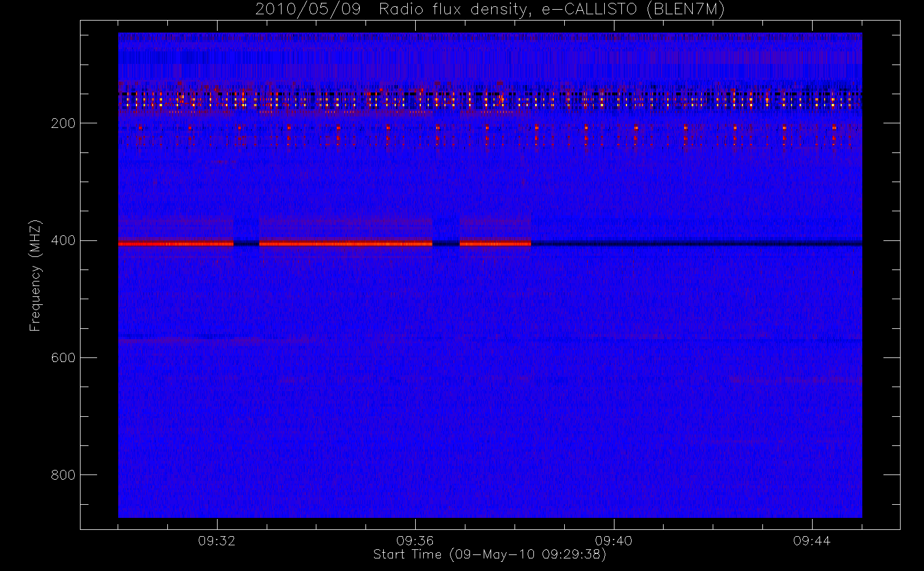Click the 09:32 time tick label
This screenshot has height=571, width=924.
point(217,541)
